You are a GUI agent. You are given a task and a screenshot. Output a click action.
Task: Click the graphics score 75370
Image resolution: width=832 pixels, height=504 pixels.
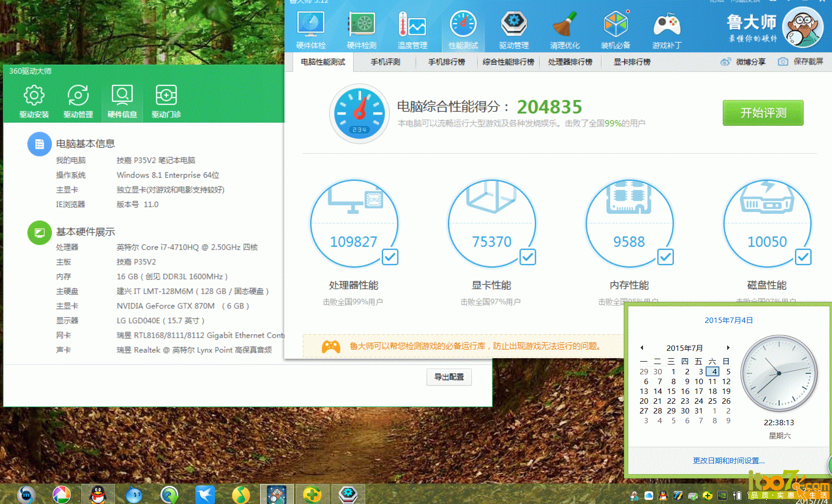coord(492,242)
